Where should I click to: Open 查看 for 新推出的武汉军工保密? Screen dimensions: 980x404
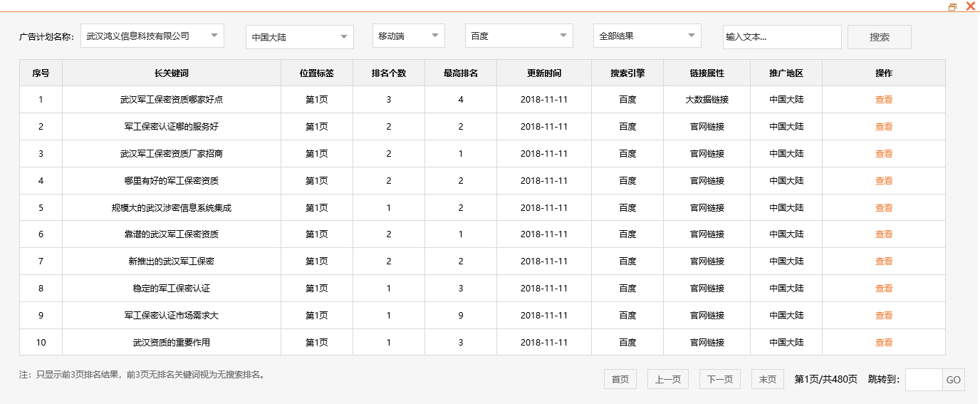point(884,261)
